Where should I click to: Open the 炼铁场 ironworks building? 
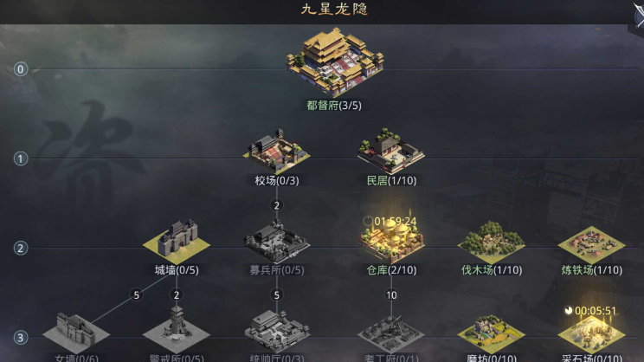[x=591, y=244]
